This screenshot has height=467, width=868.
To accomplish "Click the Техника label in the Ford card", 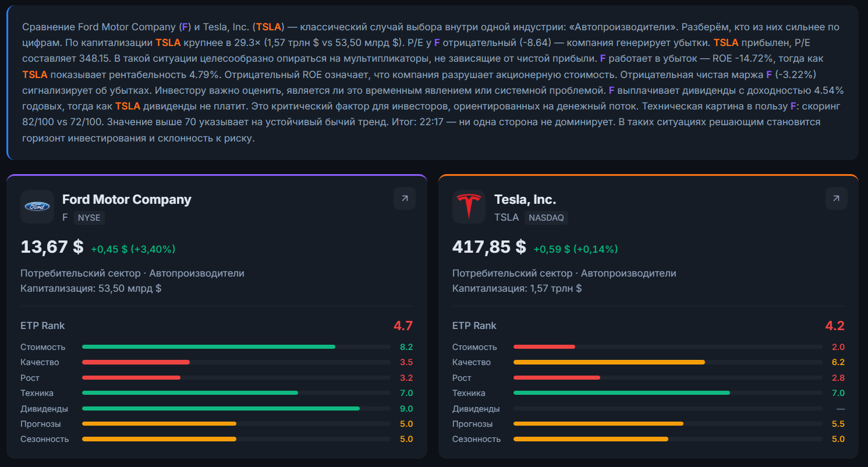I will 37,393.
